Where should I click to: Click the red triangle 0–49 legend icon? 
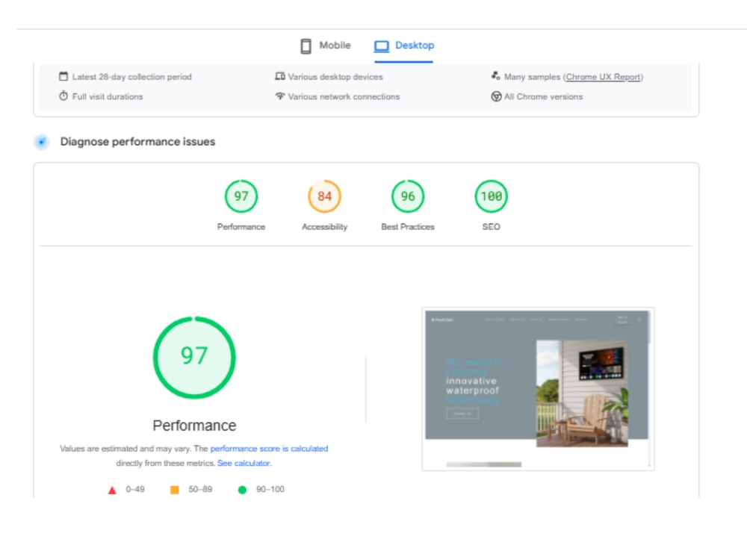112,490
